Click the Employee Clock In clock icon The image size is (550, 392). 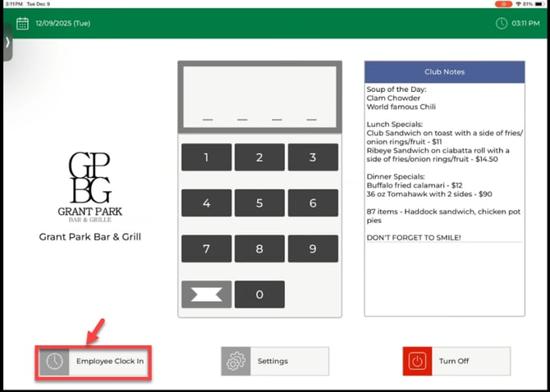click(x=54, y=362)
